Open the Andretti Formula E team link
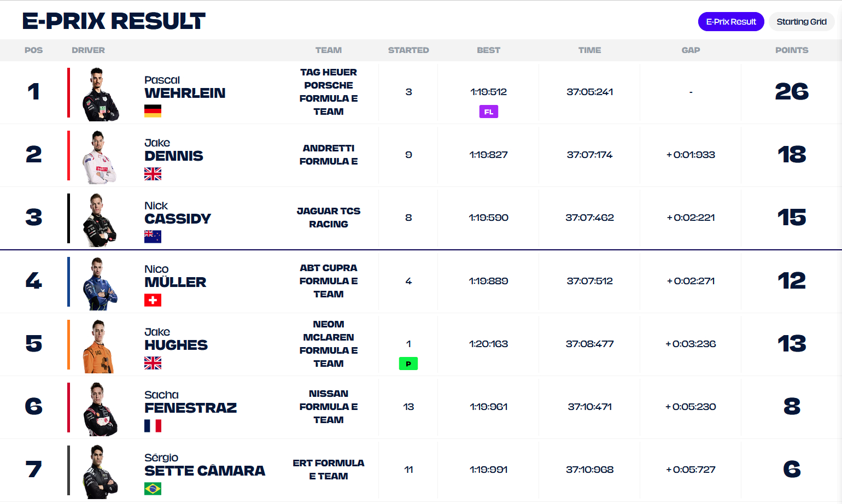Viewport: 842px width, 504px height. pyautogui.click(x=329, y=155)
